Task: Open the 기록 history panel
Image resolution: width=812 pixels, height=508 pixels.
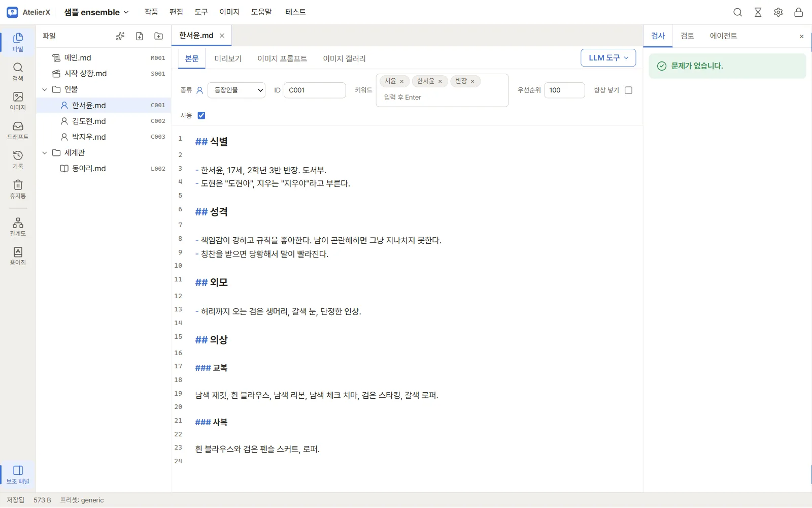Action: coord(18,160)
